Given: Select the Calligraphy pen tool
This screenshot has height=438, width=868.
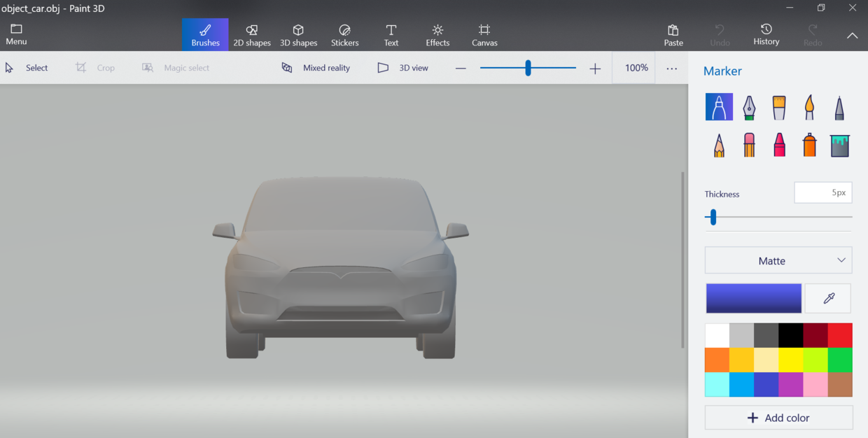Looking at the screenshot, I should coord(749,107).
